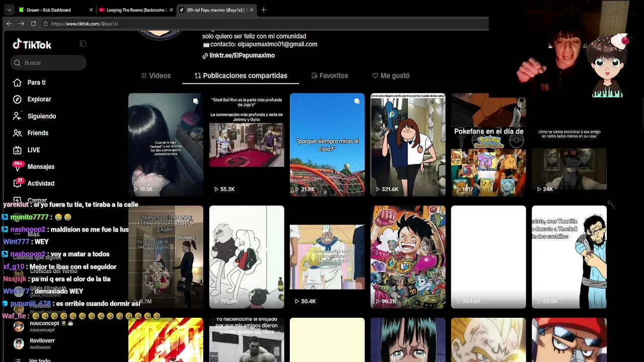The height and width of the screenshot is (362, 644).
Task: View site information icon in address bar
Action: (x=45, y=24)
